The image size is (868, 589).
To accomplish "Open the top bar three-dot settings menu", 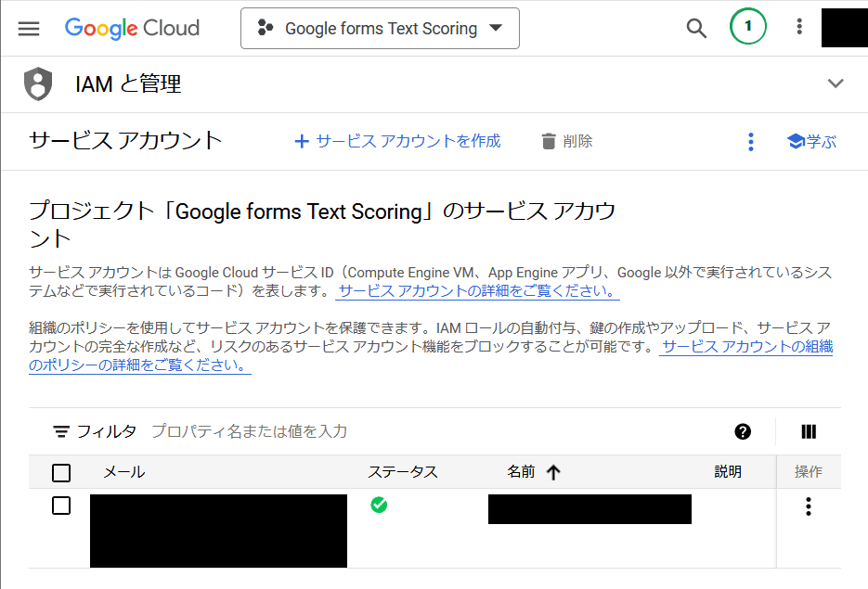I will pyautogui.click(x=798, y=27).
